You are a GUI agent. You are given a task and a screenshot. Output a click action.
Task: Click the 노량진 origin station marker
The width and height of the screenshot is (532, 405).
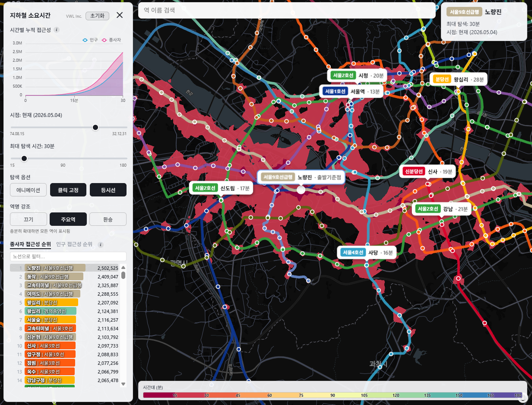301,190
